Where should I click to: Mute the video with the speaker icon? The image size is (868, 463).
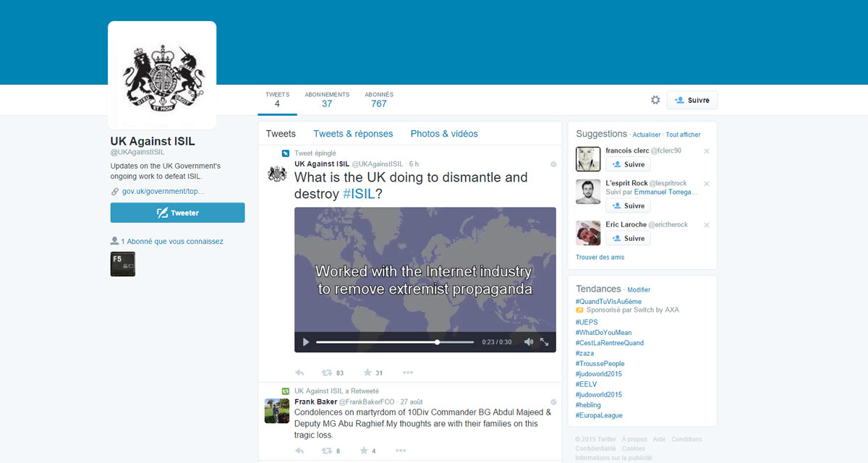529,342
